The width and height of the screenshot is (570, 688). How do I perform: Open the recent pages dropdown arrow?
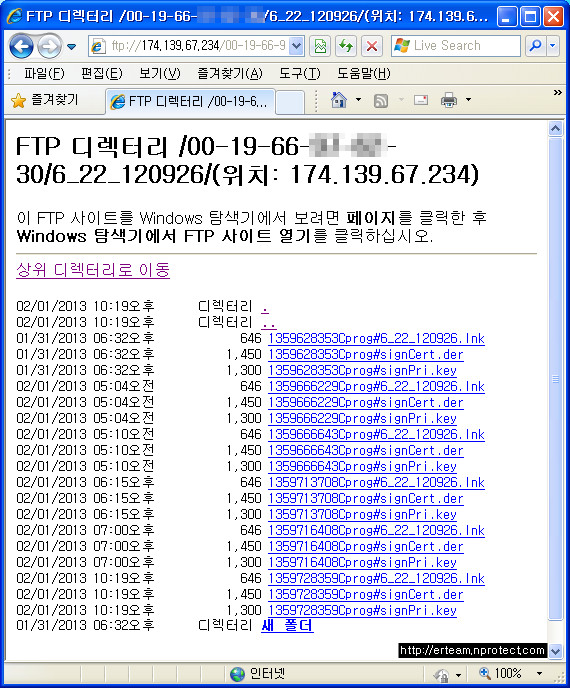pyautogui.click(x=72, y=46)
